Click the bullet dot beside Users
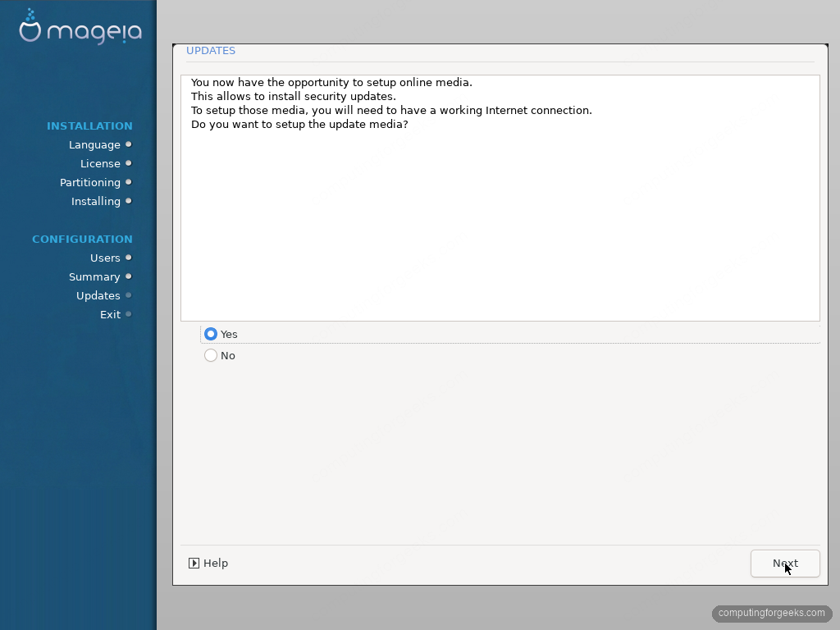840x630 pixels. point(129,258)
